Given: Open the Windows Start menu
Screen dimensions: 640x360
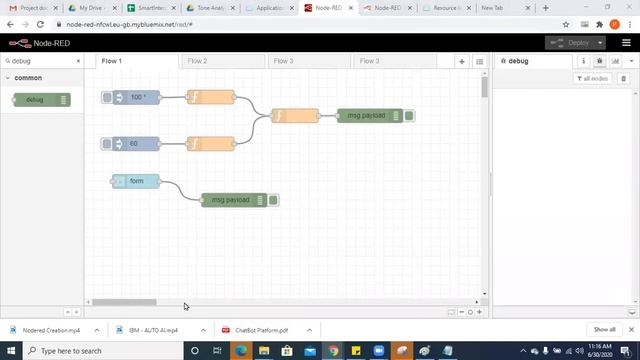Looking at the screenshot, I should [11, 351].
